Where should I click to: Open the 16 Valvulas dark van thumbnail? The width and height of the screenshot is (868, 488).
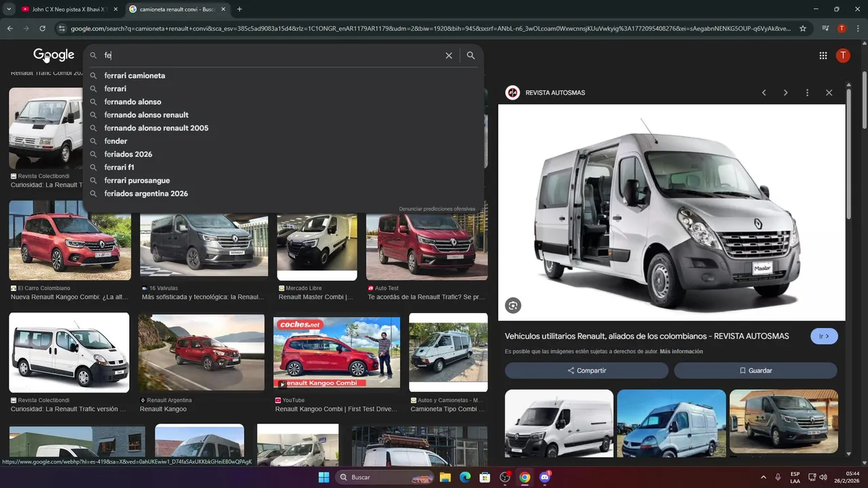(204, 245)
